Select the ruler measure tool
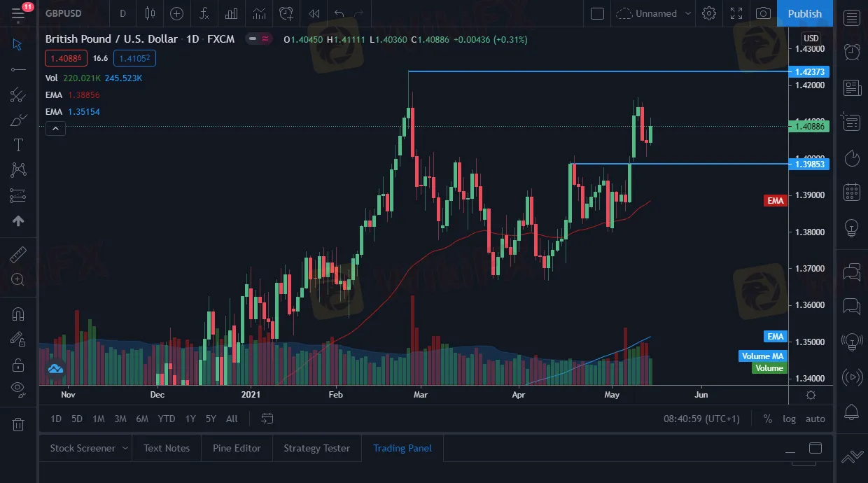868x483 pixels. (18, 254)
